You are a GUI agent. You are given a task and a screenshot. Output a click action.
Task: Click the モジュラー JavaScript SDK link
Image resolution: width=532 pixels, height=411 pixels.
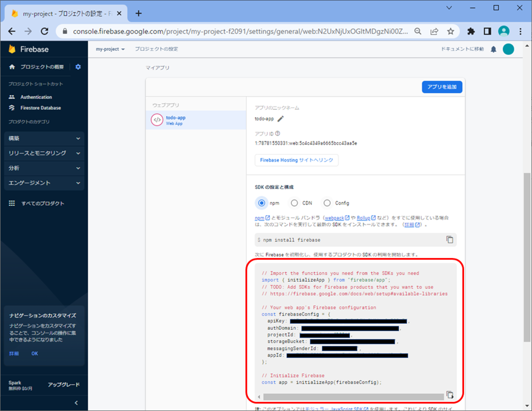point(336,409)
